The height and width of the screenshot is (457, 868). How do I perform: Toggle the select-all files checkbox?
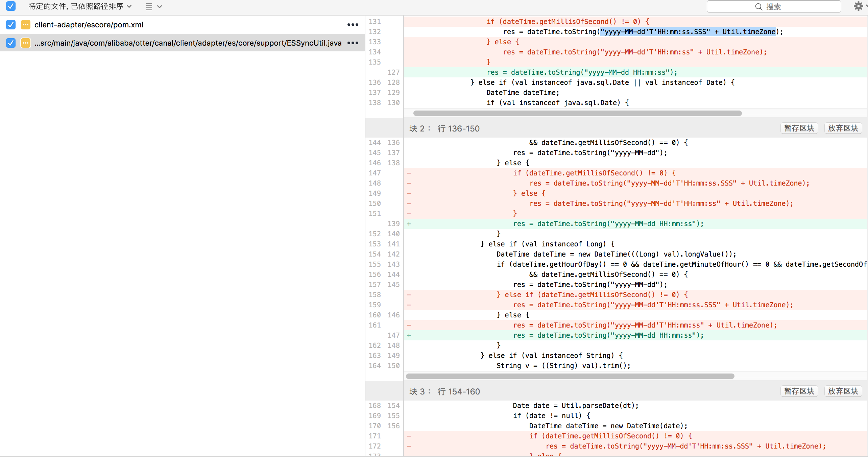coord(10,6)
